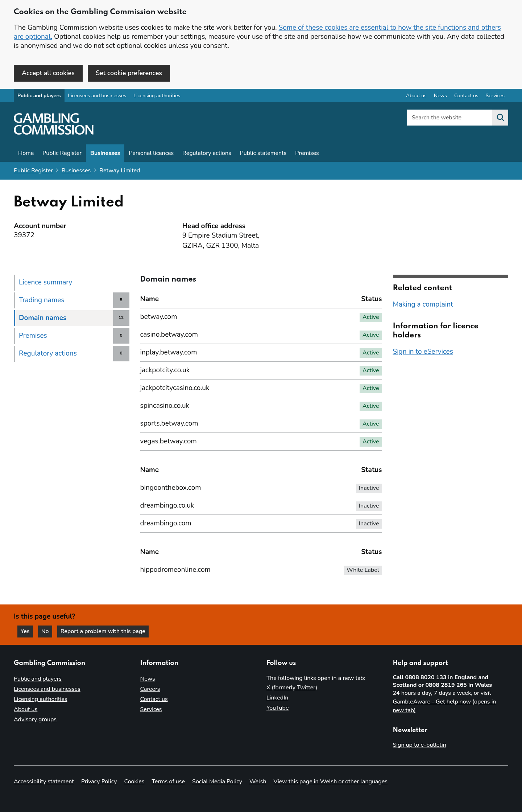The width and height of the screenshot is (522, 812).
Task: Click the Gambling Commission logo
Action: [54, 124]
